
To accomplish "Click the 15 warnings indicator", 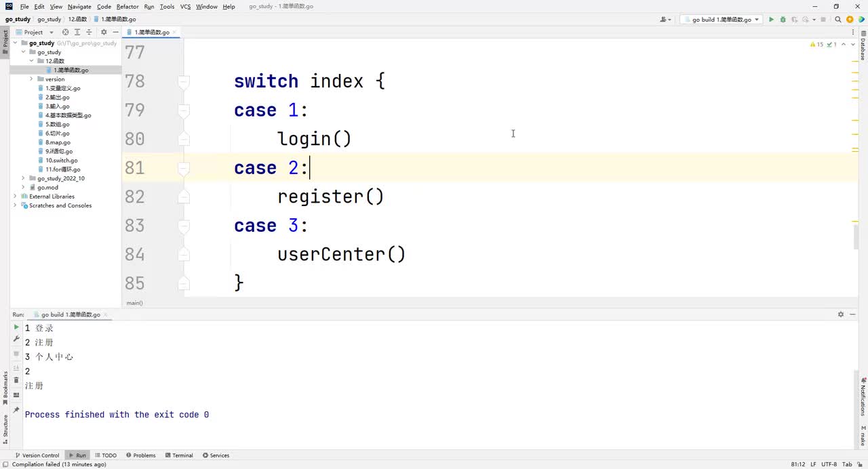I will coord(816,44).
